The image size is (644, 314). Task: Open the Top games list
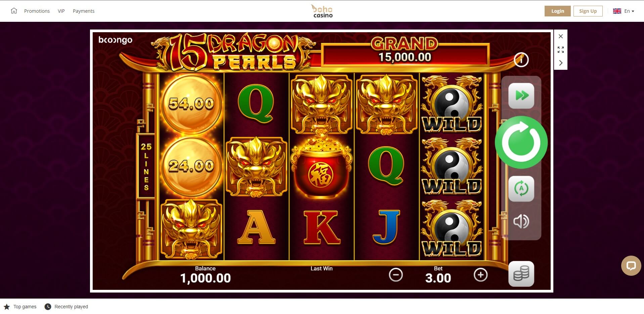pos(20,307)
